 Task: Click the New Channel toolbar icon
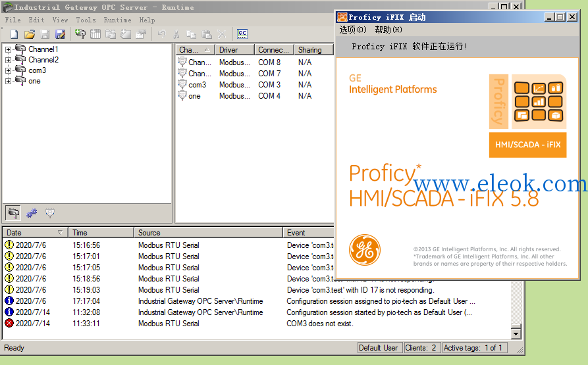80,34
